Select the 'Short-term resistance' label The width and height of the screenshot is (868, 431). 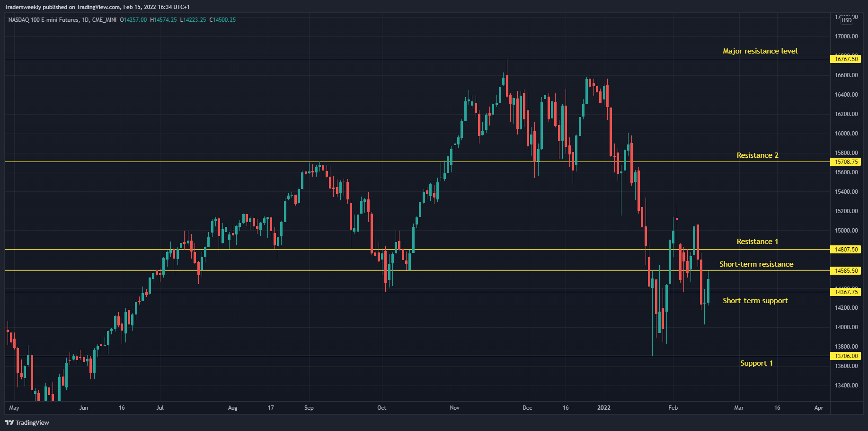[x=756, y=264]
